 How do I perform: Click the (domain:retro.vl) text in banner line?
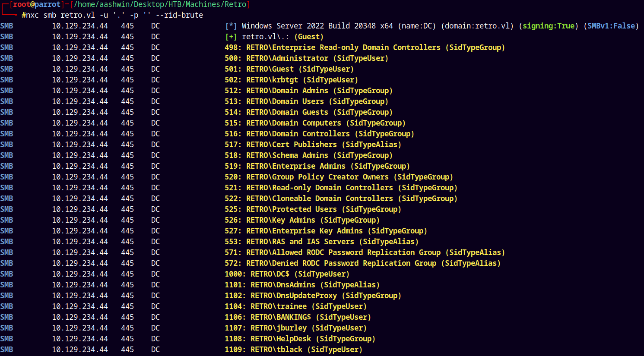[x=477, y=26]
